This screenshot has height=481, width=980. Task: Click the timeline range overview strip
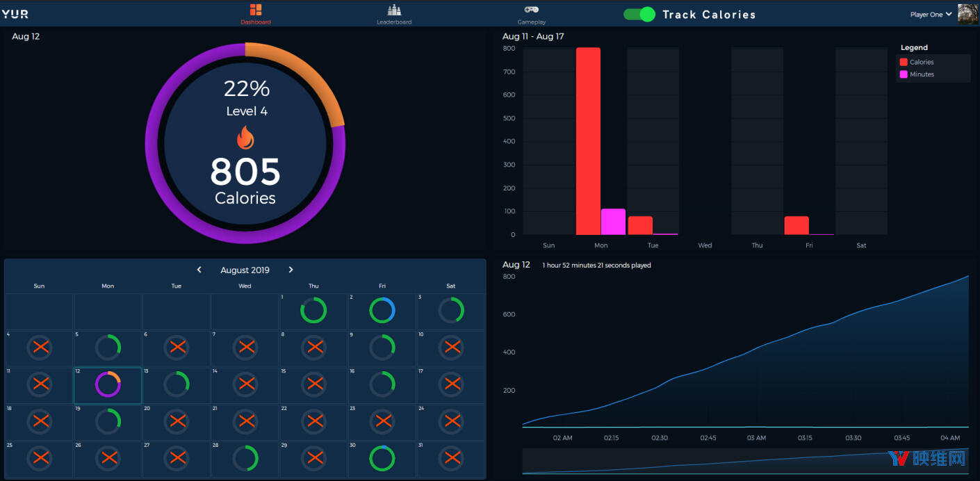click(744, 462)
